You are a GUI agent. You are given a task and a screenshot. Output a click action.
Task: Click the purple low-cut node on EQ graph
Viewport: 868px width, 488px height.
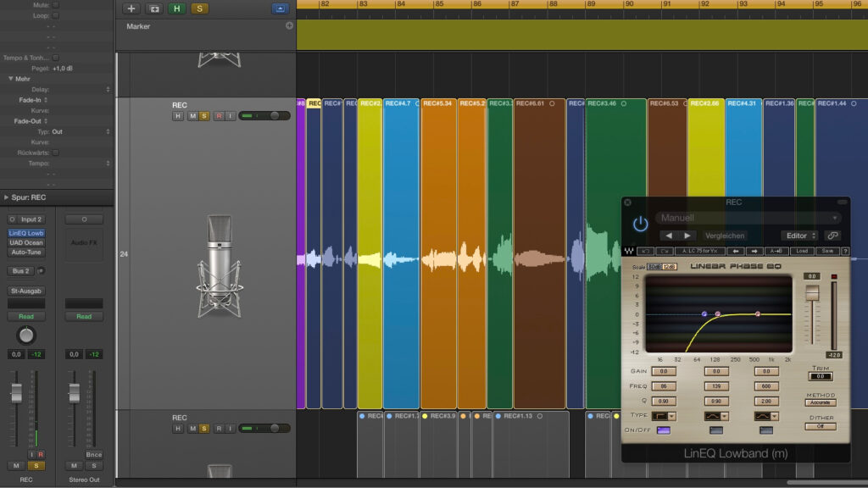tap(704, 313)
